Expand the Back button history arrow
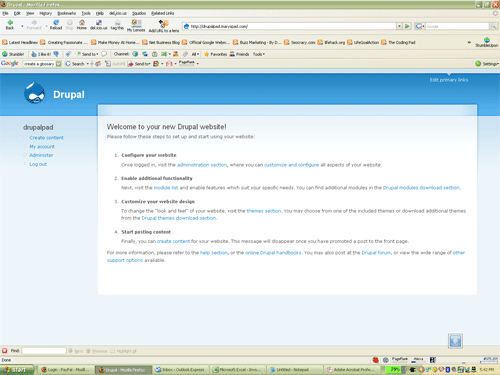 pos(22,25)
